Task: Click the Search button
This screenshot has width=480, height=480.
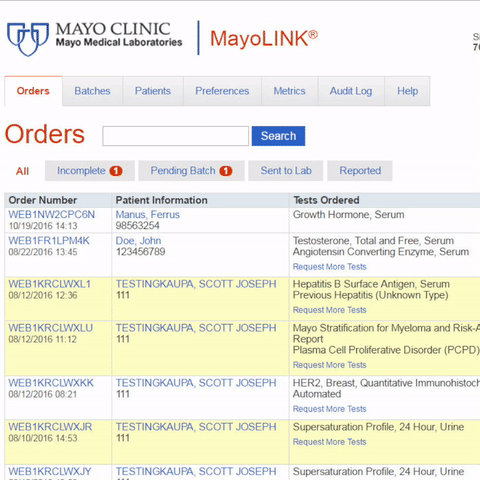Action: coord(278,136)
